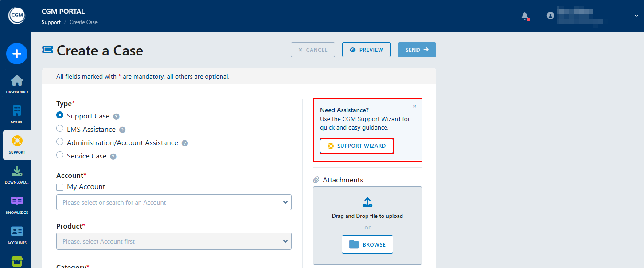The width and height of the screenshot is (644, 268).
Task: Open Accounts from the sidebar
Action: point(16,234)
